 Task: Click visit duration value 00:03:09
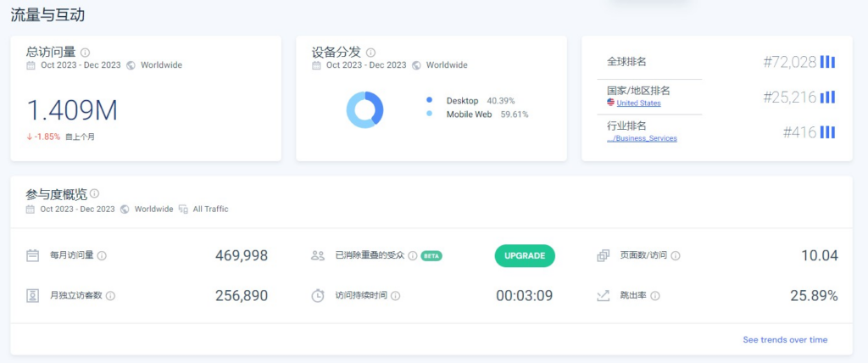click(x=524, y=296)
